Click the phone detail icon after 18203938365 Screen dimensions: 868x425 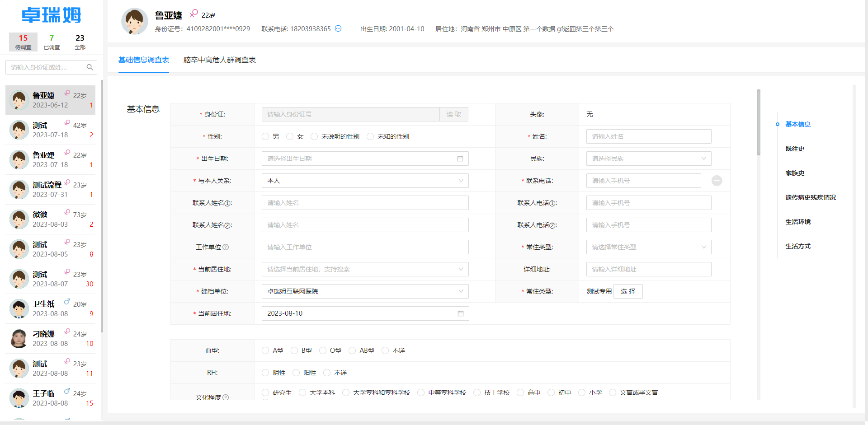(338, 28)
